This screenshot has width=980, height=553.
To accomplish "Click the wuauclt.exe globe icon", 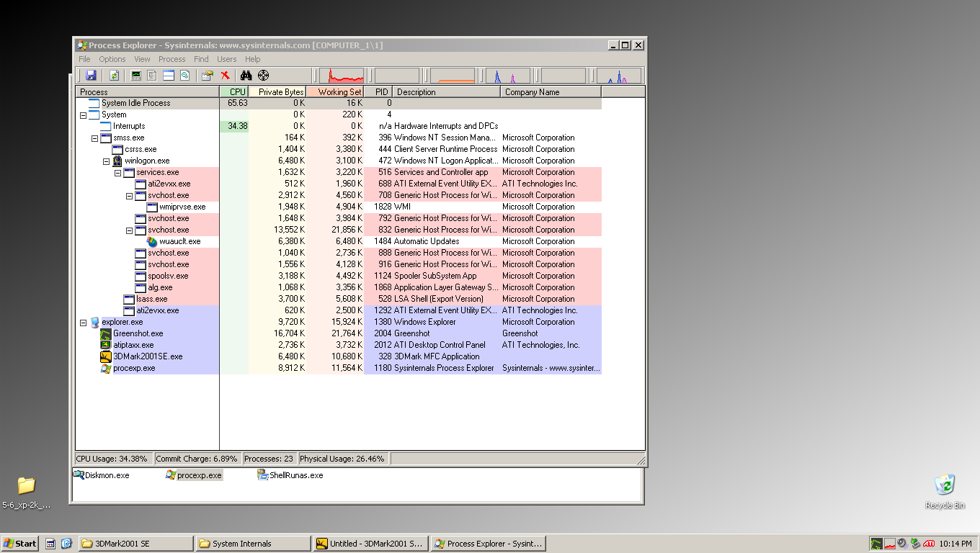I will coord(152,241).
